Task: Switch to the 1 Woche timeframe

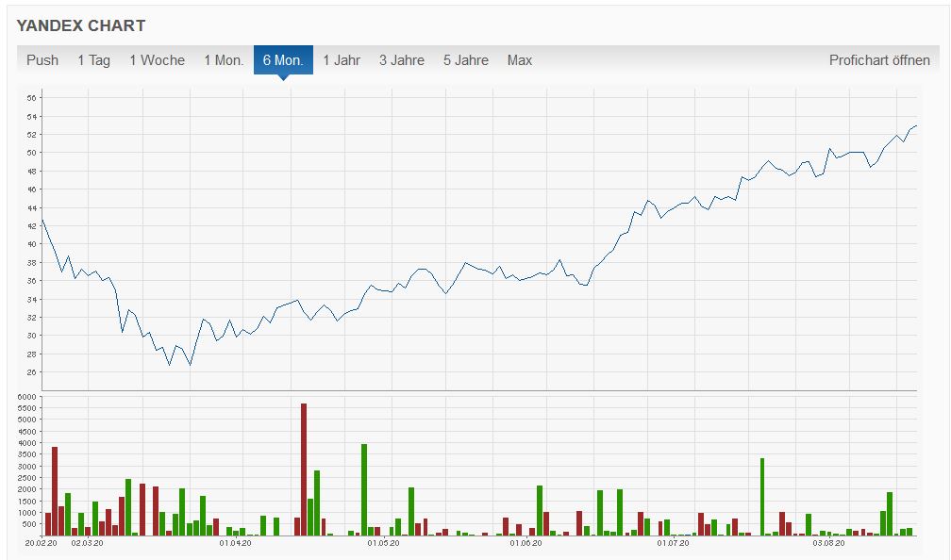Action: coord(157,60)
